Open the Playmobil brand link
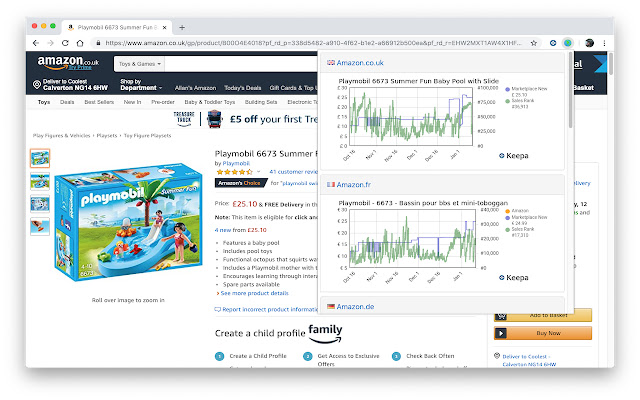 coord(236,163)
